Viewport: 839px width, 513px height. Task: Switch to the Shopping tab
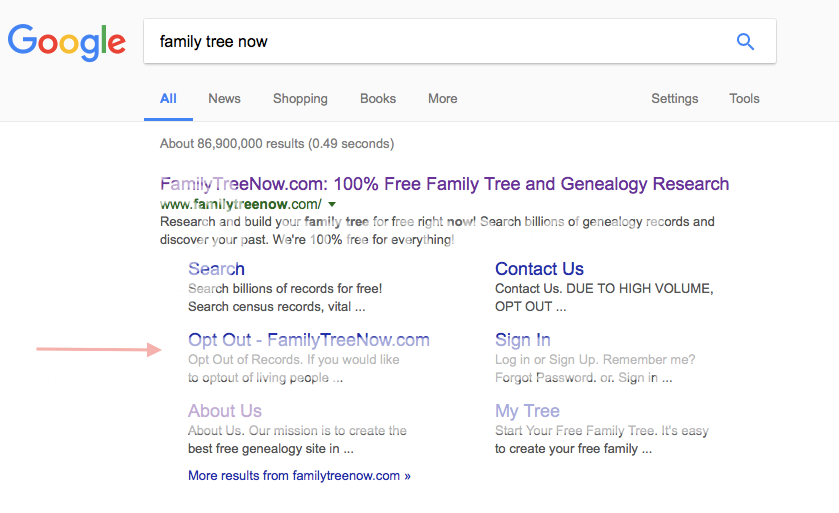[300, 99]
